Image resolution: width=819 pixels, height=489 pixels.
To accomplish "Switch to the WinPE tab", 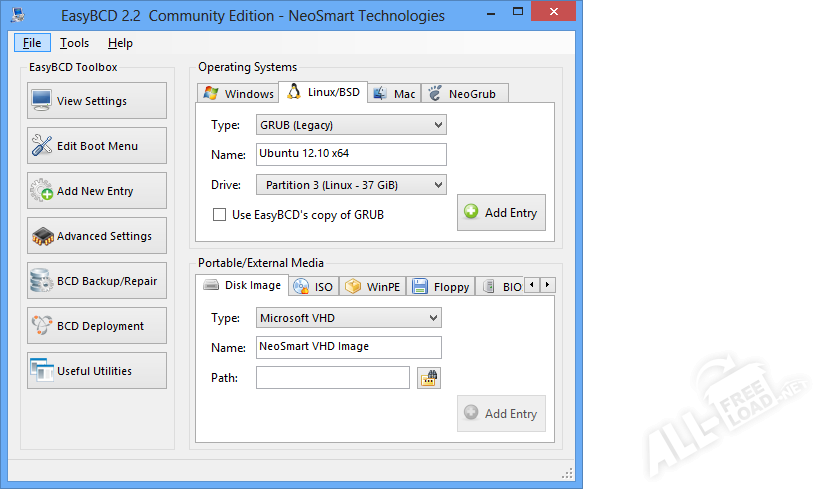I will (x=373, y=286).
